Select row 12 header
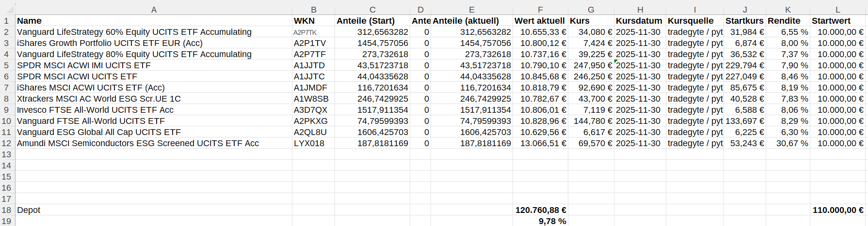This screenshot has width=868, height=226. pyautogui.click(x=7, y=143)
